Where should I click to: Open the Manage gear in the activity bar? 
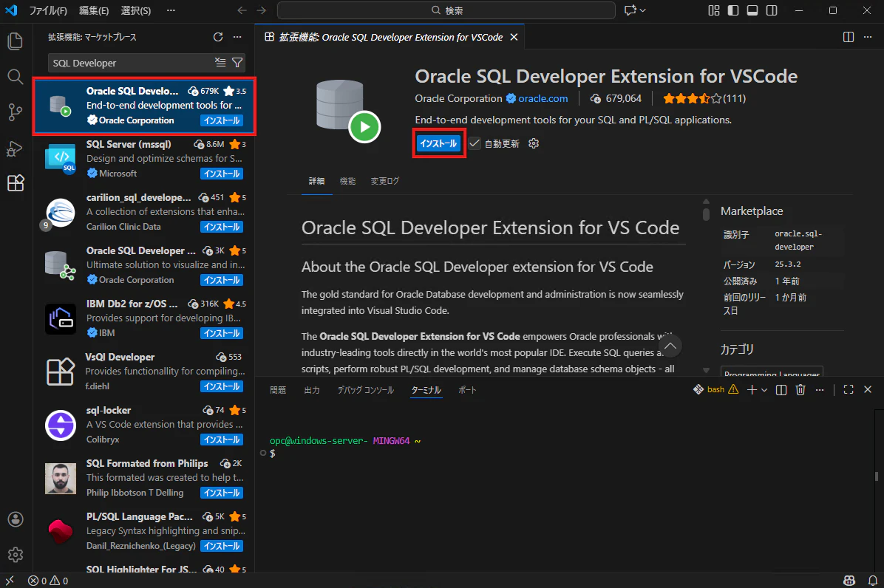16,555
